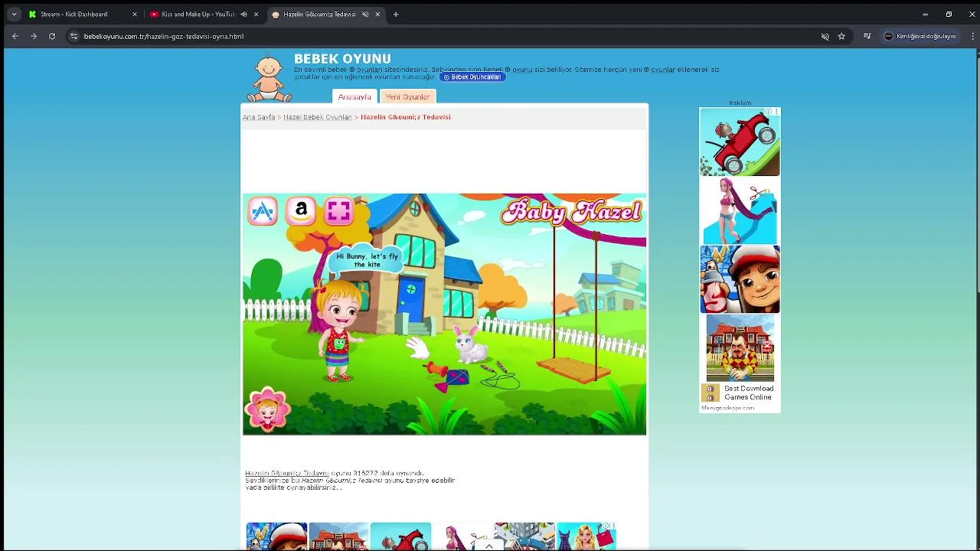Image resolution: width=980 pixels, height=551 pixels.
Task: Open the Anasayfa site tab
Action: pos(354,96)
